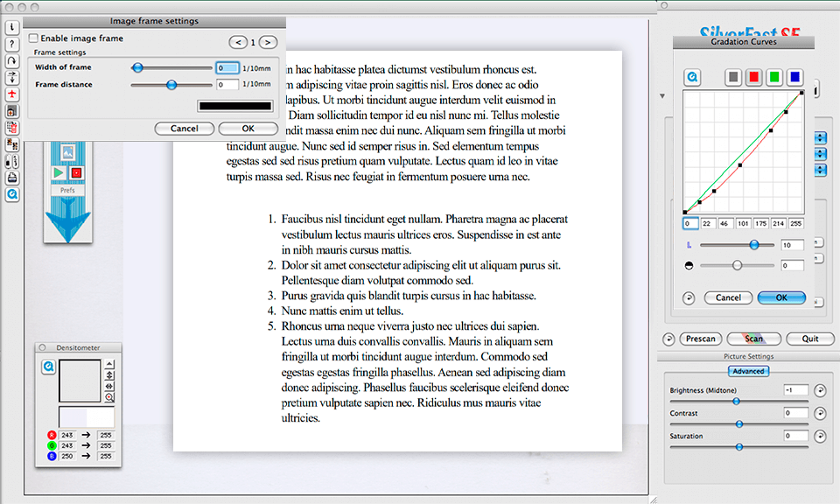Select the ScanPilot airplane tool
The height and width of the screenshot is (504, 840).
[11, 94]
